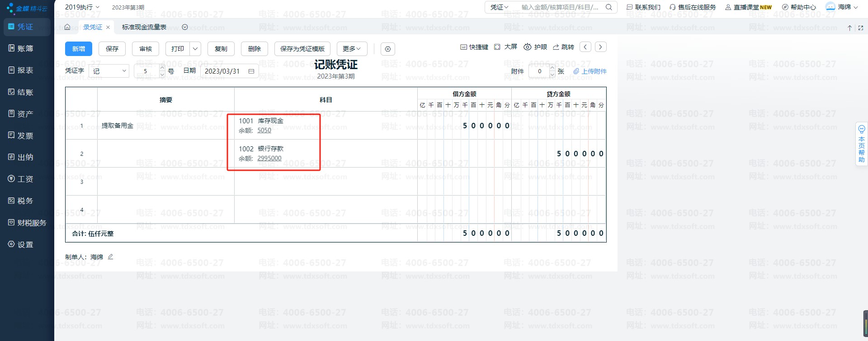Go to previous voucher arrow
This screenshot has height=341, width=868.
point(585,47)
